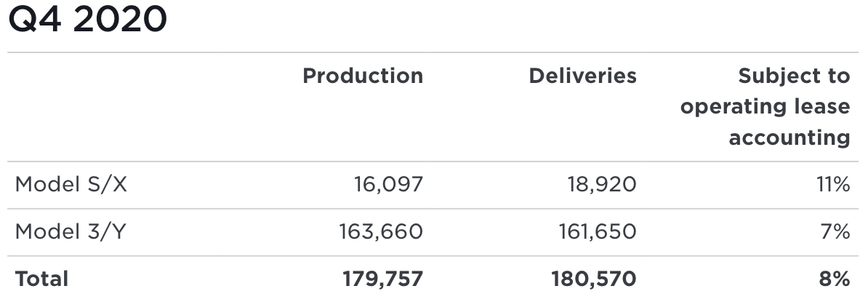The height and width of the screenshot is (294, 868).
Task: Click the Q4 text in the title
Action: pyautogui.click(x=34, y=19)
